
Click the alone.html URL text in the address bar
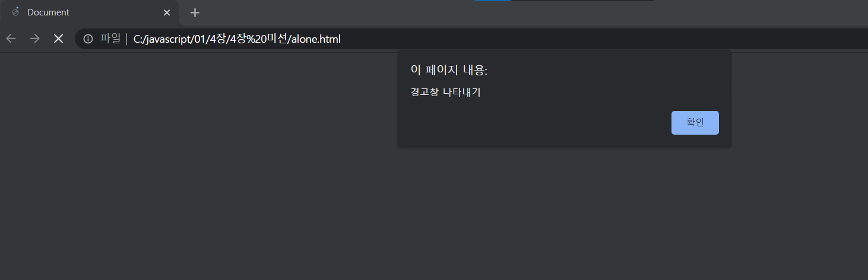pyautogui.click(x=316, y=39)
